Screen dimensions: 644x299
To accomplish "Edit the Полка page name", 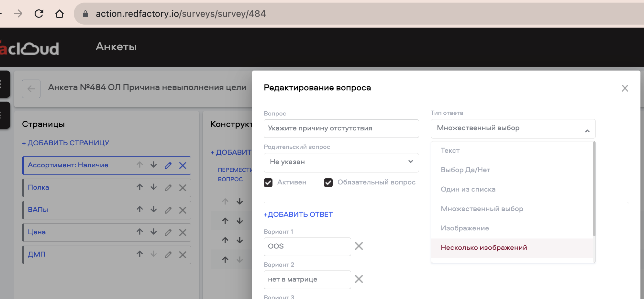I will tap(168, 188).
